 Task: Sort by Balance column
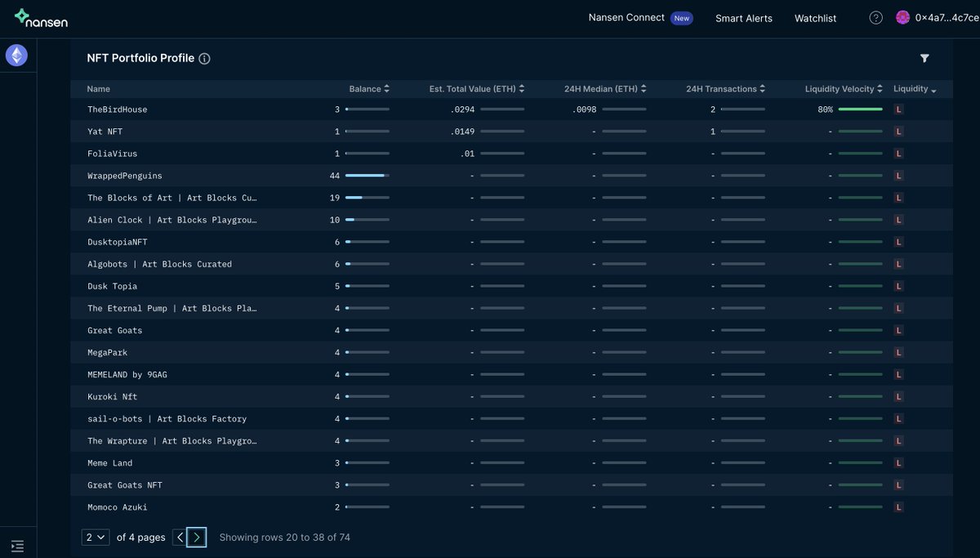tap(369, 89)
